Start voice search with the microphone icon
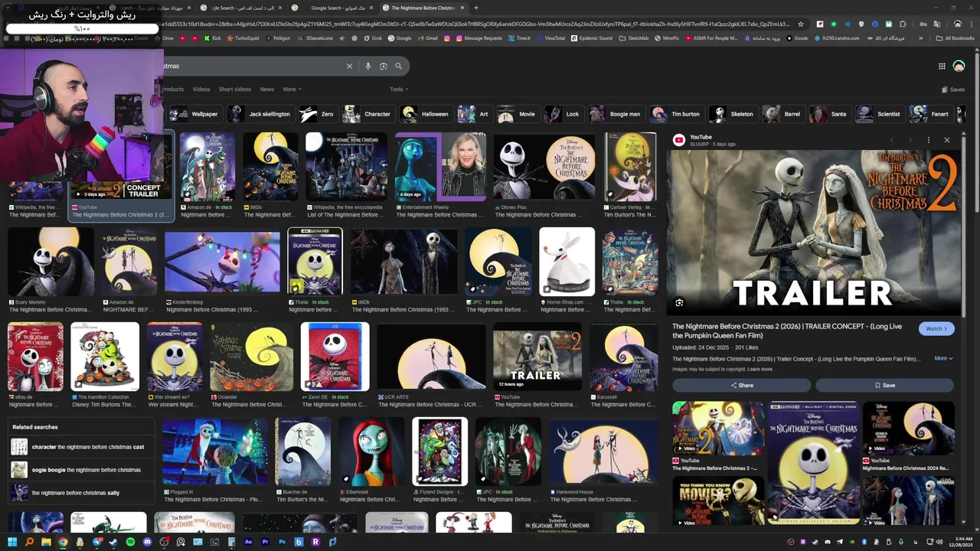980x551 pixels. 368,66
